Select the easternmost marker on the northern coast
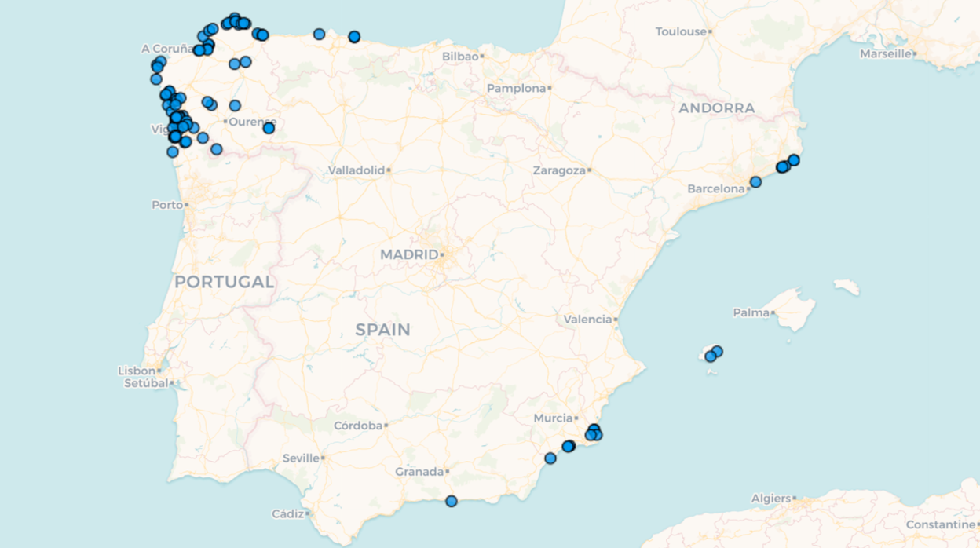 click(x=354, y=37)
